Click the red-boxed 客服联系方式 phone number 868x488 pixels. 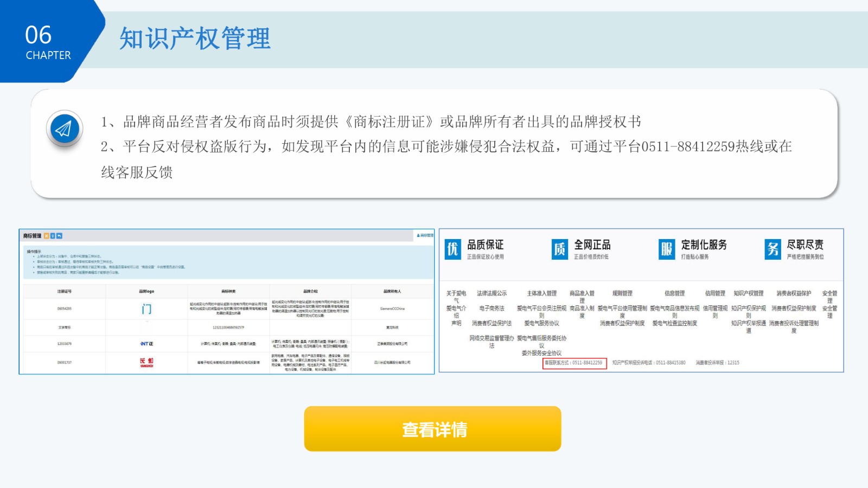pos(575,363)
